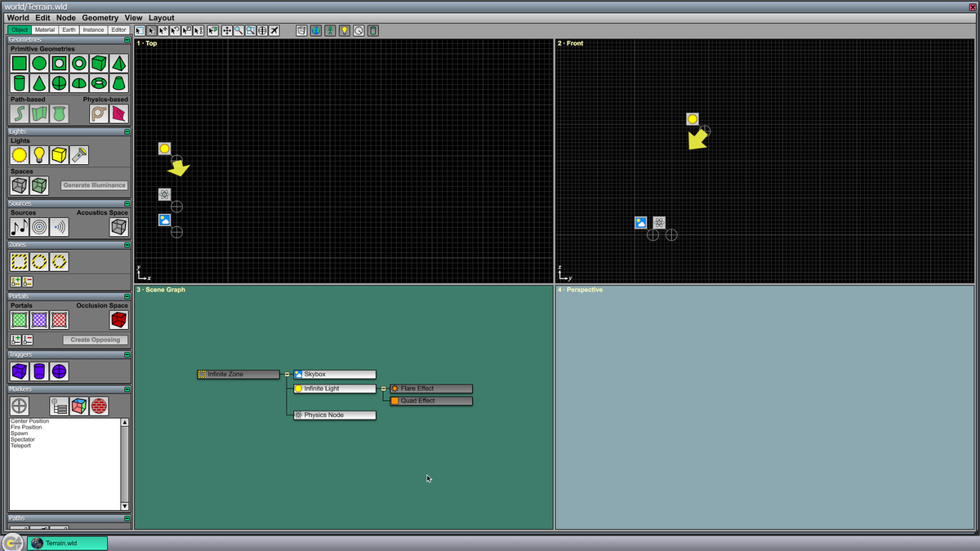Toggle the light bulb toolbar button
The image size is (980, 551).
click(344, 31)
